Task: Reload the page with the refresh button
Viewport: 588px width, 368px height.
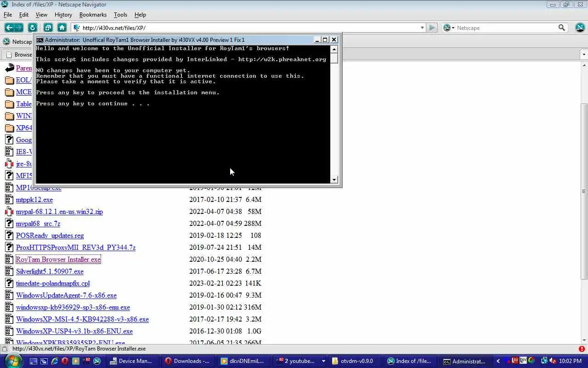Action: coord(32,28)
